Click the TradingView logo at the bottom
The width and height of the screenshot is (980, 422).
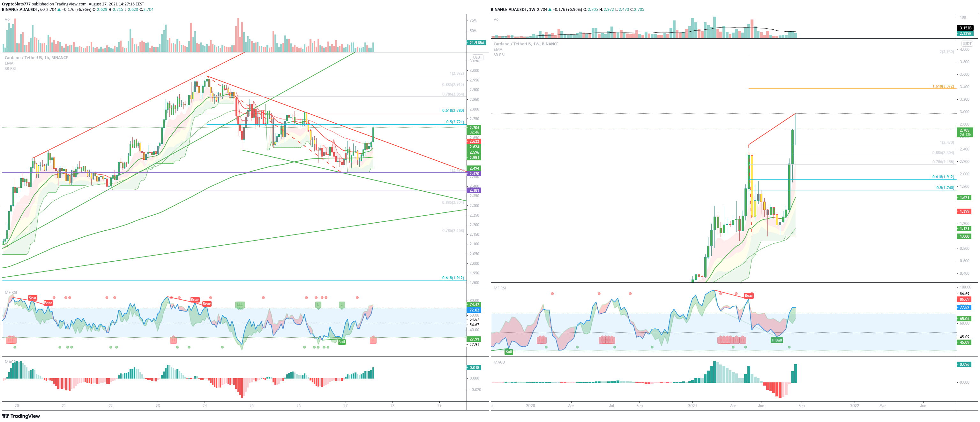21,416
